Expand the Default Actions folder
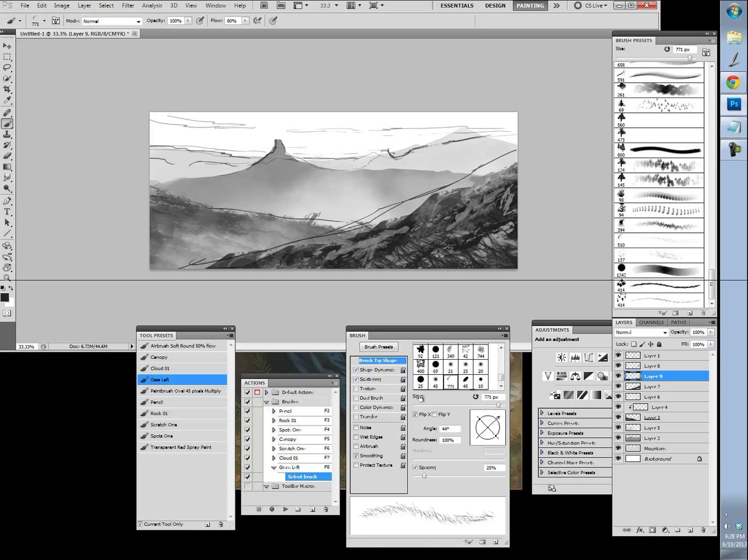The width and height of the screenshot is (748, 560). tap(266, 392)
